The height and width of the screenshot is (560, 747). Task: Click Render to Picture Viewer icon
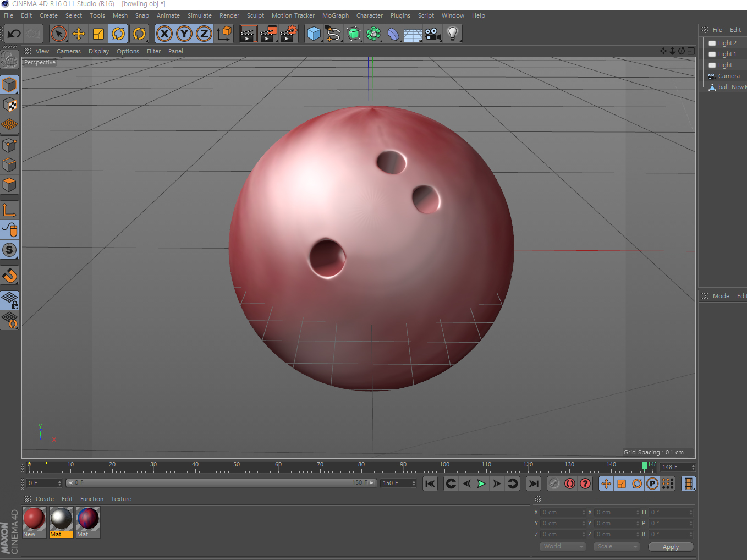pyautogui.click(x=268, y=34)
